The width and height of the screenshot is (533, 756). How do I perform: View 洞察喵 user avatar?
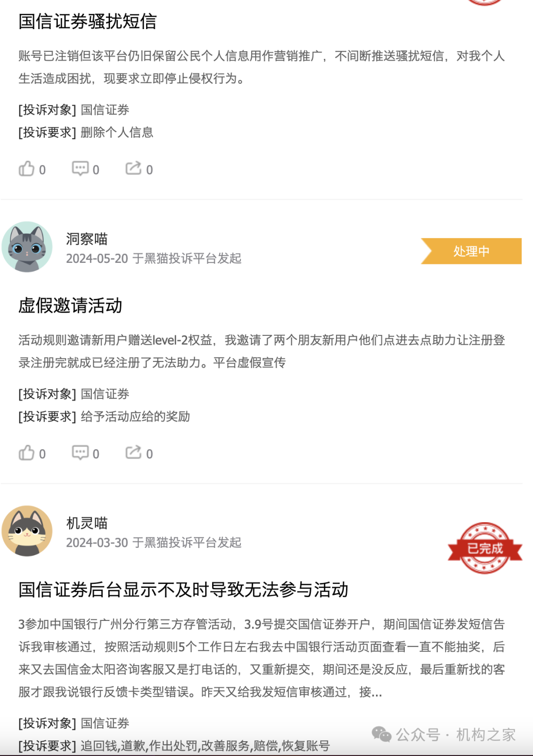pos(27,247)
